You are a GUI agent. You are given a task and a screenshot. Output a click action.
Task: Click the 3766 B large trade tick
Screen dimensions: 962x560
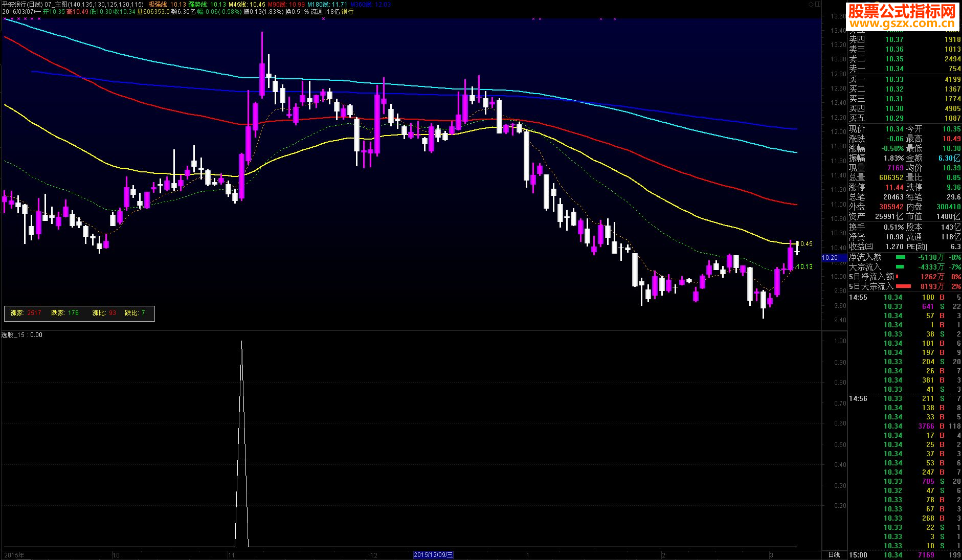[x=922, y=426]
